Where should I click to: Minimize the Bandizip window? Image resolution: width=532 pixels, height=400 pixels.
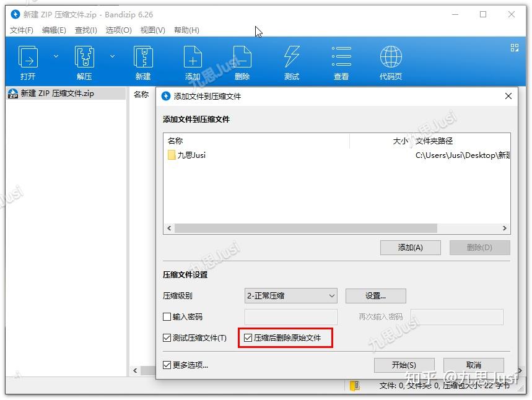tap(455, 14)
